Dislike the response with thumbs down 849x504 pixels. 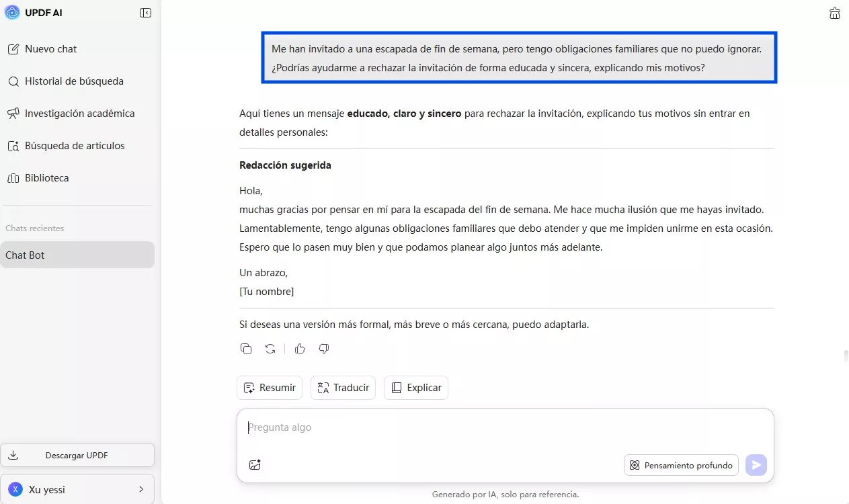point(324,349)
